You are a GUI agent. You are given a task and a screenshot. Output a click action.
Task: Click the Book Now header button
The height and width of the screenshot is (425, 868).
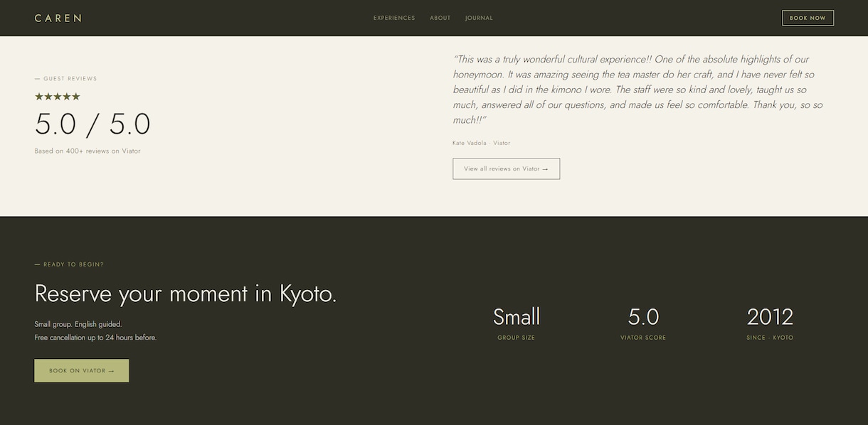tap(808, 18)
